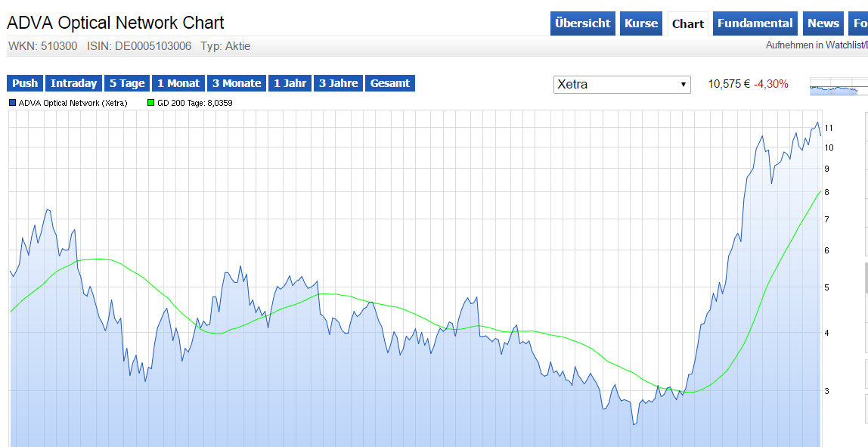Click the WKN: 510300 text

pyautogui.click(x=42, y=46)
